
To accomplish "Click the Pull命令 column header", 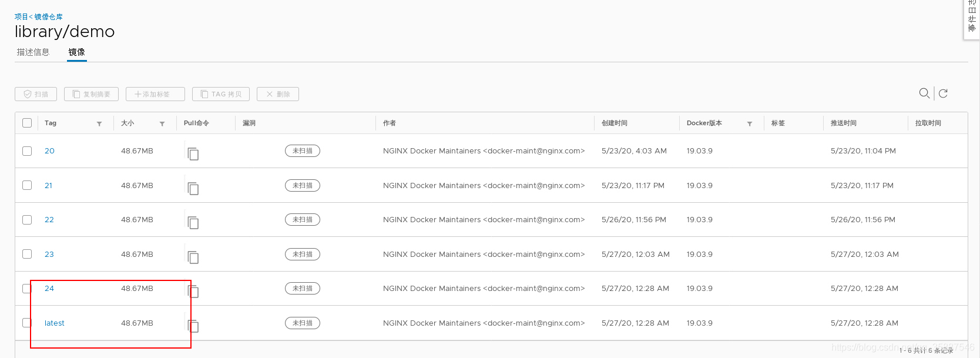I will (x=196, y=123).
